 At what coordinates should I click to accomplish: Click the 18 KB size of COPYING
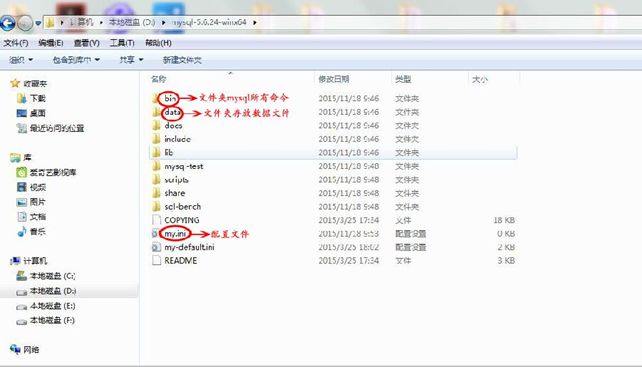coord(504,220)
